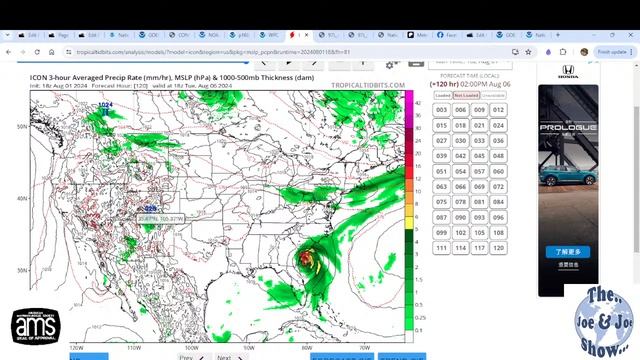
Task: Switch to the first Edit tab
Action: point(29,35)
